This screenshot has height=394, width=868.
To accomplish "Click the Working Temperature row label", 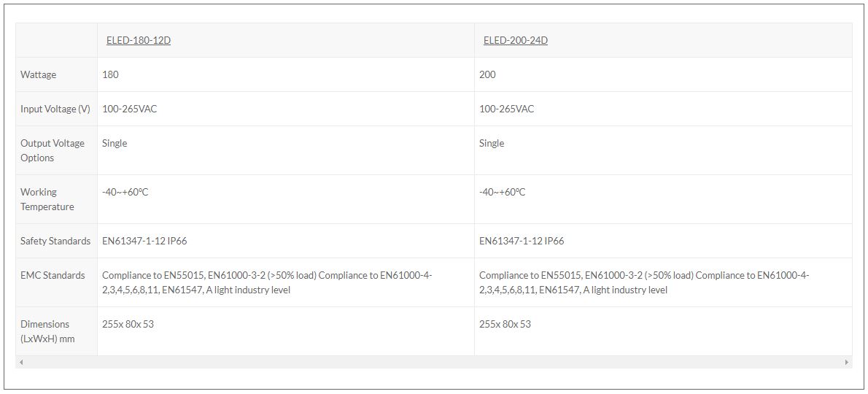I will coord(47,199).
